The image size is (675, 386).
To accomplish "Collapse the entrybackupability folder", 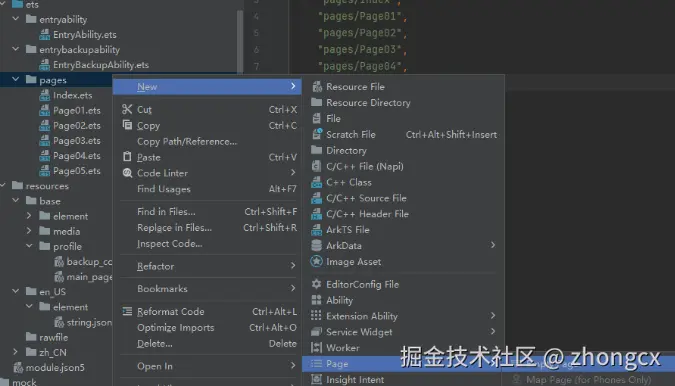I will (16, 49).
